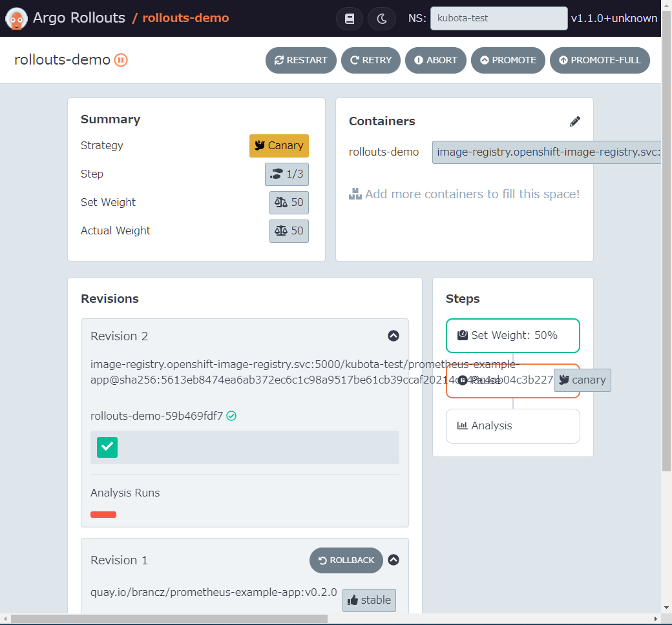The width and height of the screenshot is (672, 625).
Task: Click the stable tag badge
Action: coord(369,600)
